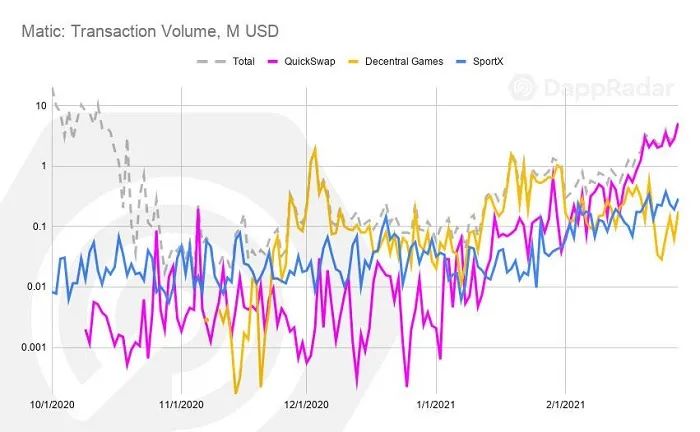Viewport: 700px width, 432px height.
Task: Click the 0.1 y-axis value label
Action: pyautogui.click(x=39, y=227)
